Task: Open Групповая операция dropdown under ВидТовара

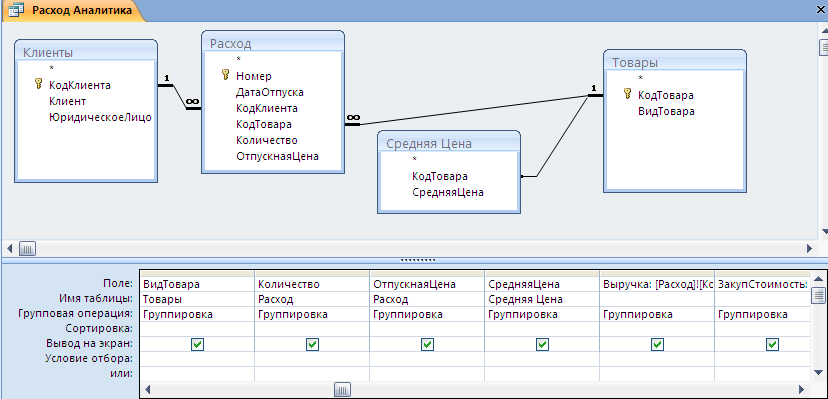Action: (x=197, y=314)
